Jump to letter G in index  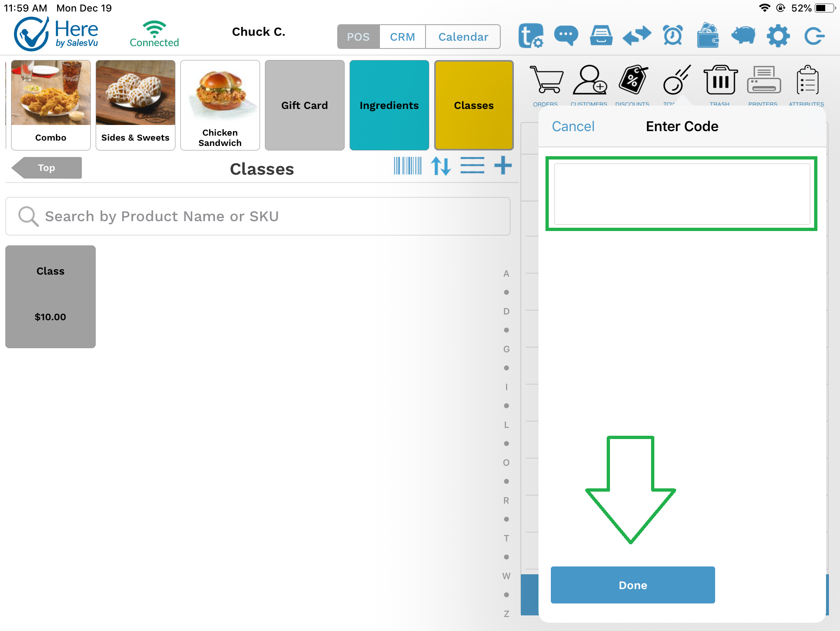point(506,349)
